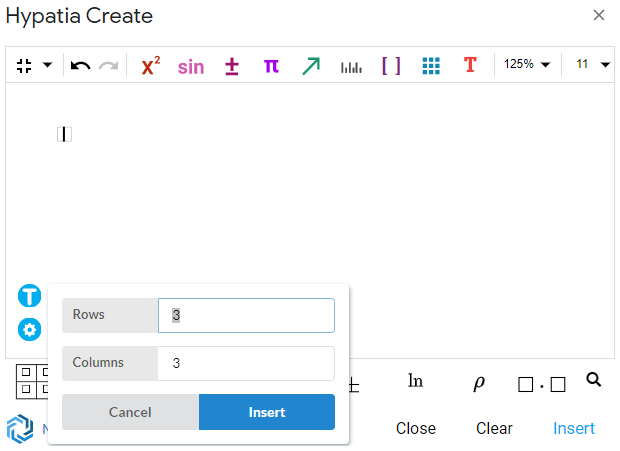Click the Rows input field

[246, 315]
